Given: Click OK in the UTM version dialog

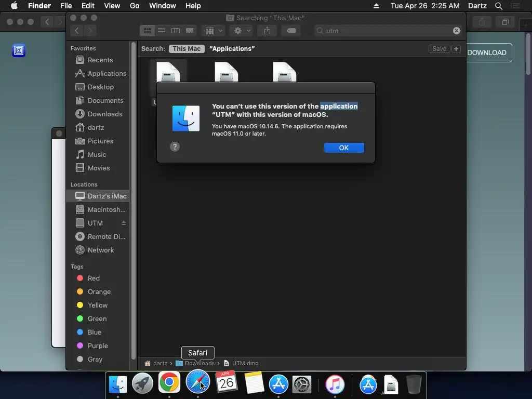Looking at the screenshot, I should [x=344, y=148].
